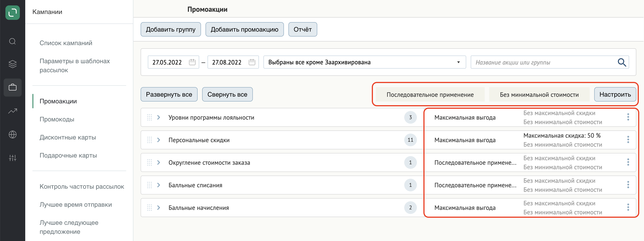Go to Промокоды section
Viewport: 644px width, 241px height.
click(x=57, y=119)
